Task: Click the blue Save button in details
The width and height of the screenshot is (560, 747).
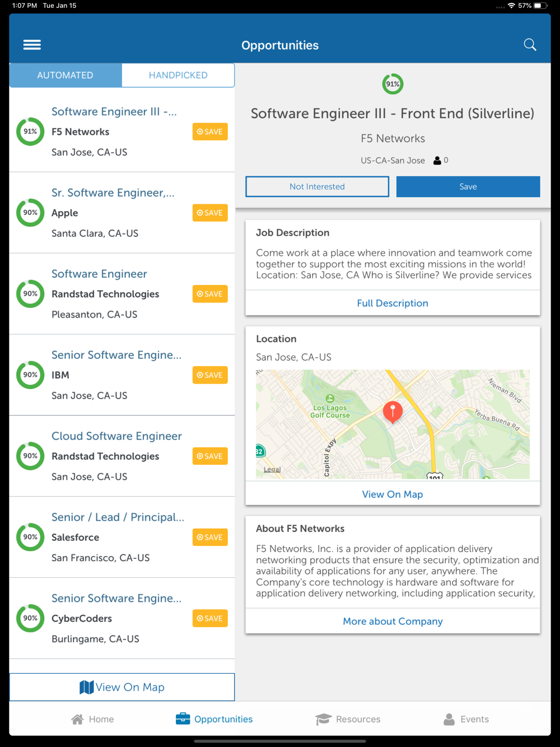Action: pos(468,186)
